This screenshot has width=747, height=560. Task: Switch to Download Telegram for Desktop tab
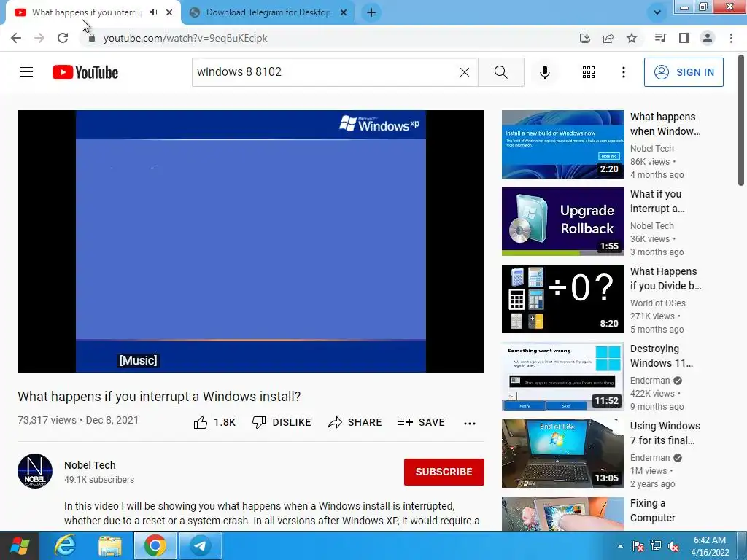(268, 12)
